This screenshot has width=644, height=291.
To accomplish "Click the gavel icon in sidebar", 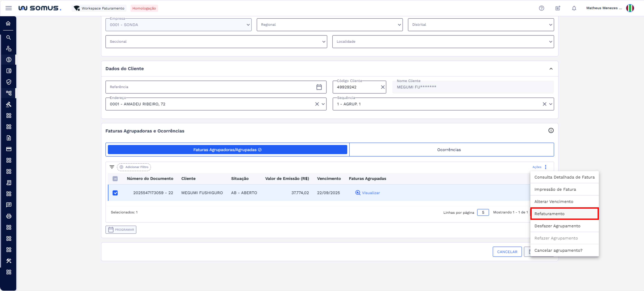I will (9, 104).
